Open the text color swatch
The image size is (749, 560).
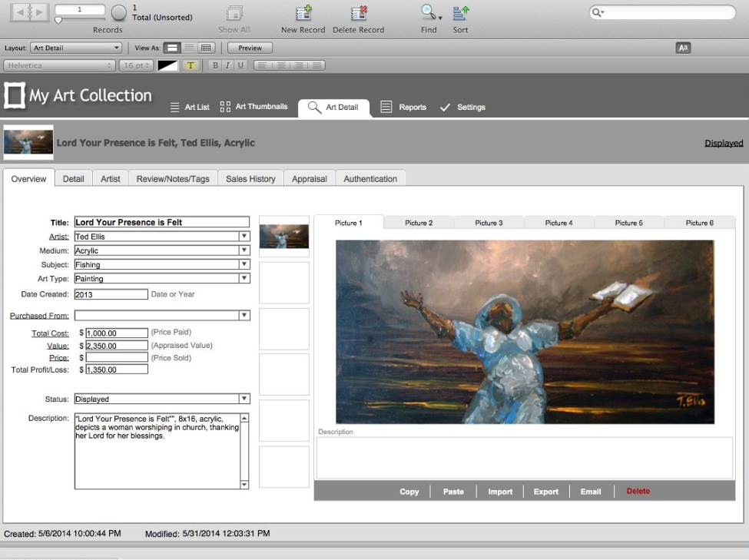[x=167, y=65]
